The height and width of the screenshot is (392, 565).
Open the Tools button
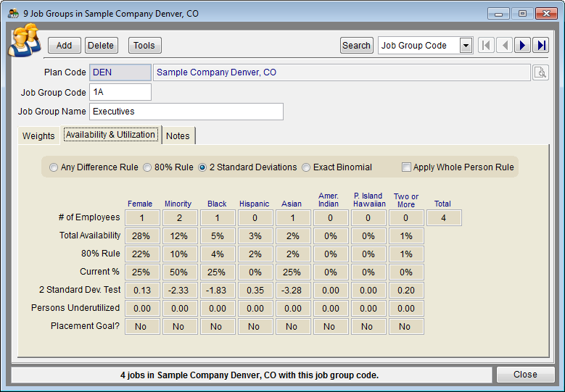pyautogui.click(x=144, y=46)
